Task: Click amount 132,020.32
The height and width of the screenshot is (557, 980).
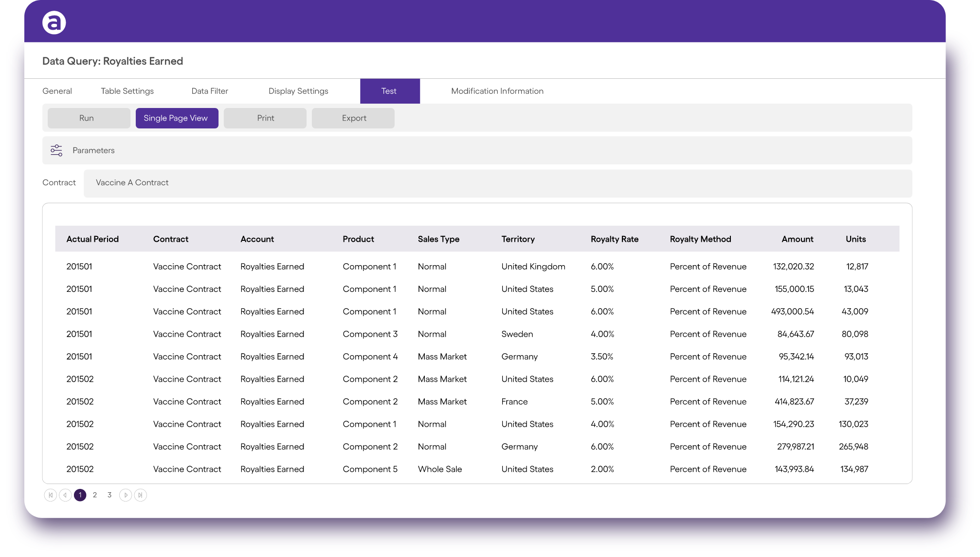Action: 793,267
